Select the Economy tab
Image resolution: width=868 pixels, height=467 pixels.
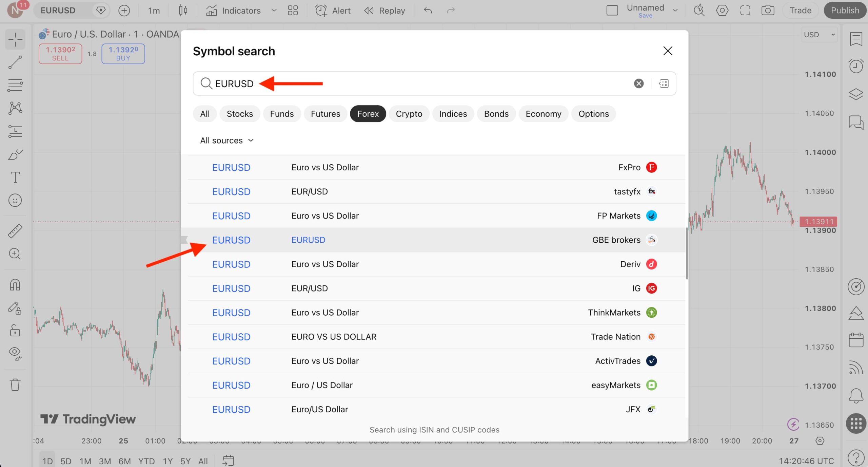coord(543,114)
